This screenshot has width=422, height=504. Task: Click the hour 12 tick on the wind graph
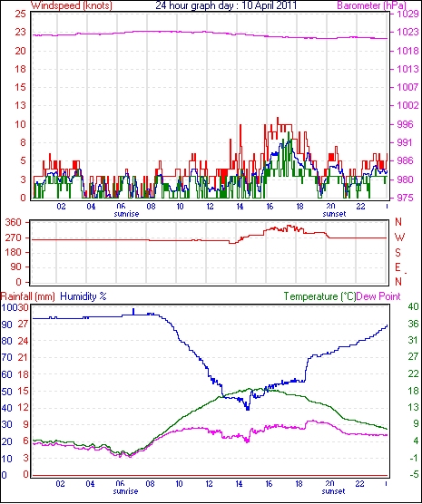coord(210,206)
